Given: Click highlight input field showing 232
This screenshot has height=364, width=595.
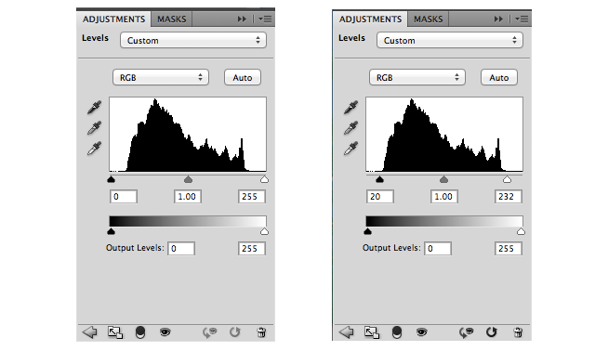Looking at the screenshot, I should [x=509, y=197].
